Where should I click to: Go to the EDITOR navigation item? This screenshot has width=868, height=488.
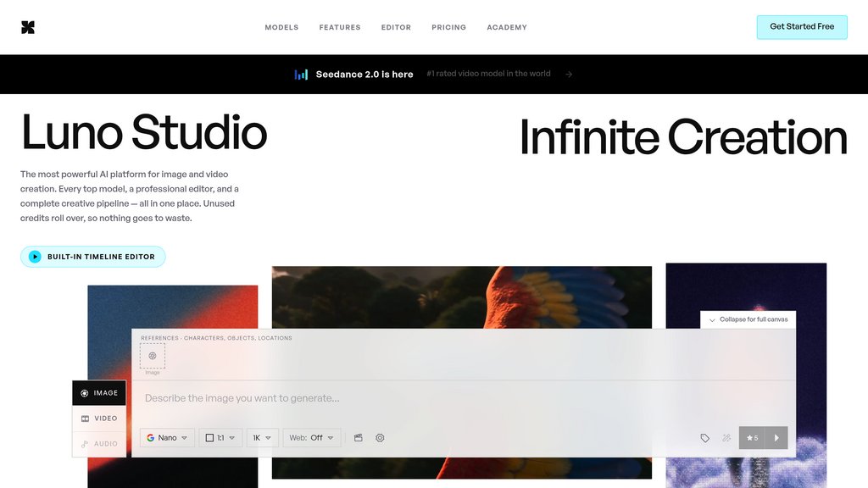(x=396, y=27)
